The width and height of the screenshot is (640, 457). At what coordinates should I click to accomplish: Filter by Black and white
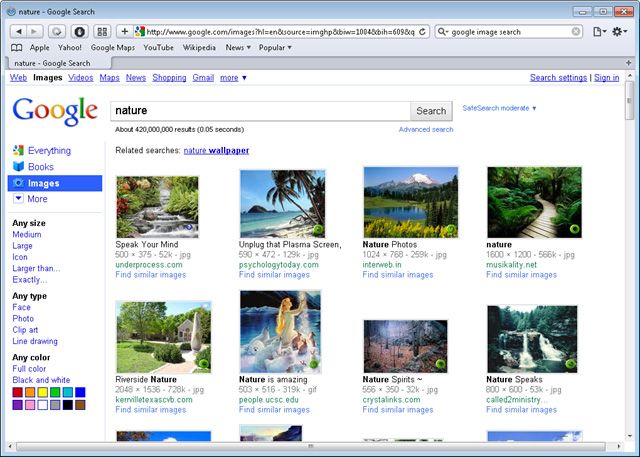coord(41,380)
